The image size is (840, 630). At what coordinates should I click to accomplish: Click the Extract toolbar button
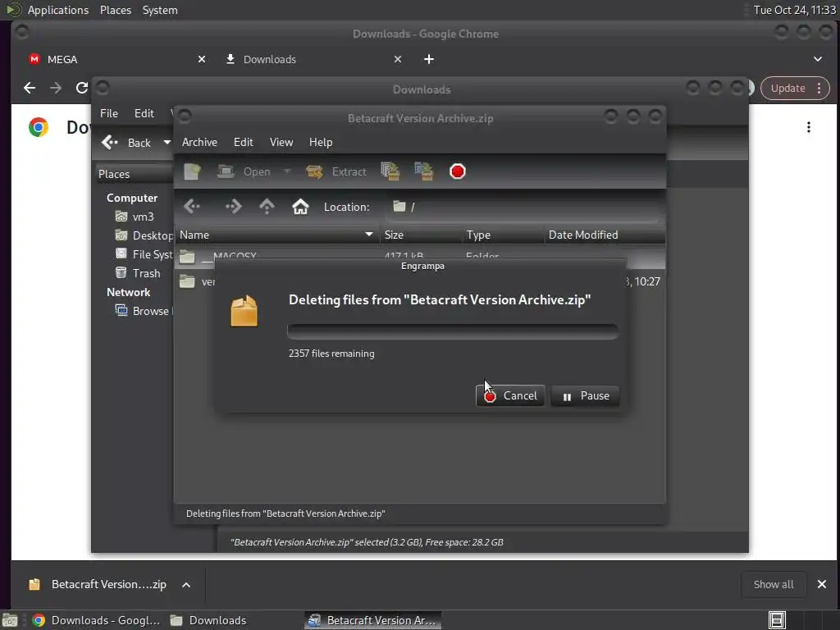point(336,171)
